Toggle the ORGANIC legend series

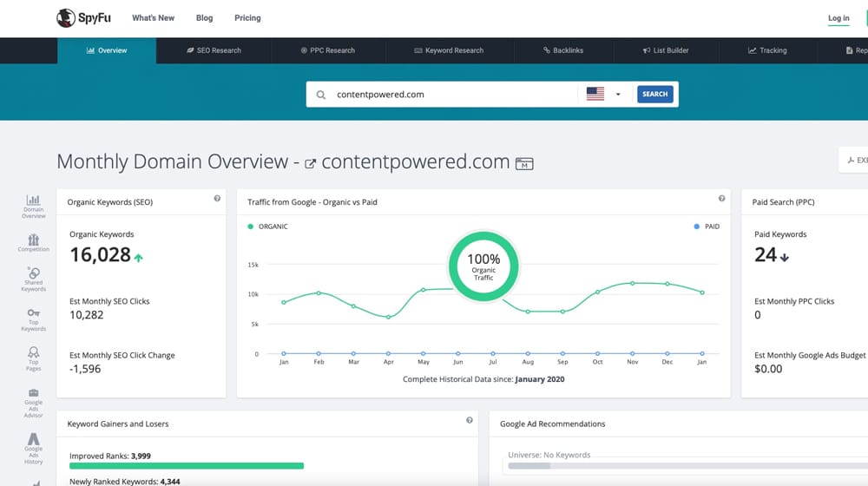(x=268, y=227)
